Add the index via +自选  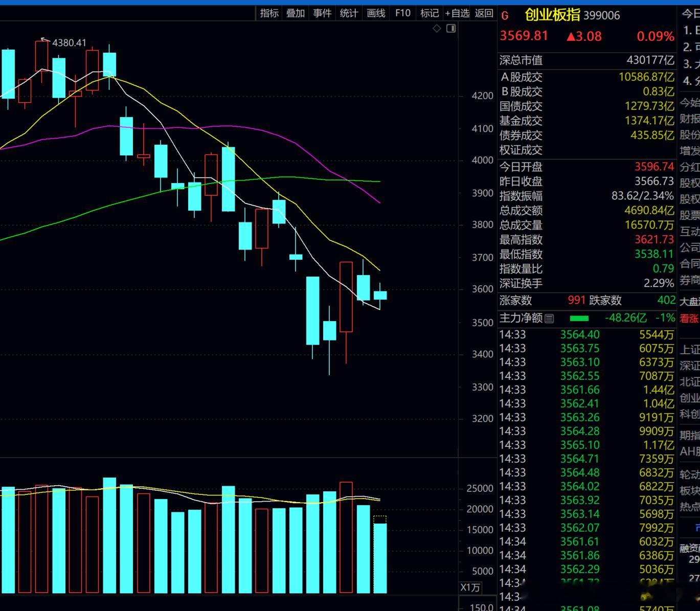pos(457,13)
